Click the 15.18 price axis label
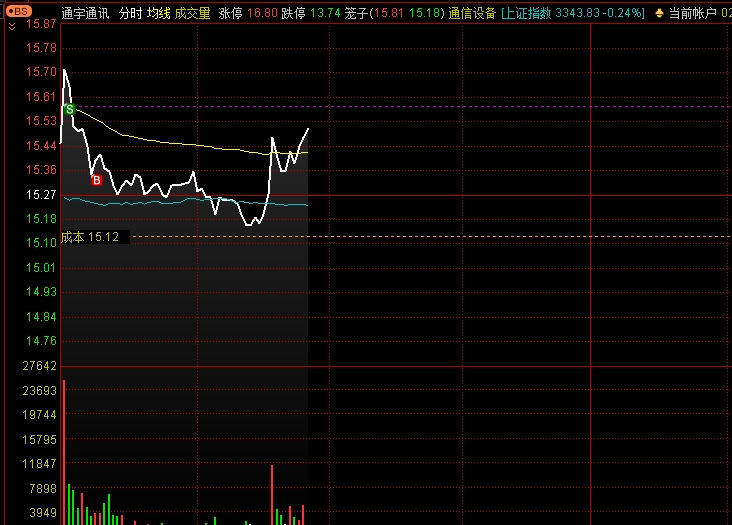Image resolution: width=732 pixels, height=525 pixels. coord(41,219)
